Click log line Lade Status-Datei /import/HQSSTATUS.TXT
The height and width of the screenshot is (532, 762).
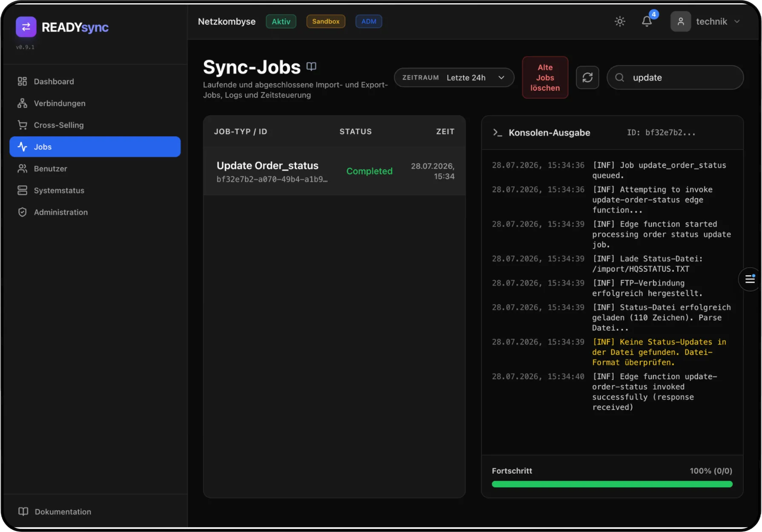tap(647, 264)
